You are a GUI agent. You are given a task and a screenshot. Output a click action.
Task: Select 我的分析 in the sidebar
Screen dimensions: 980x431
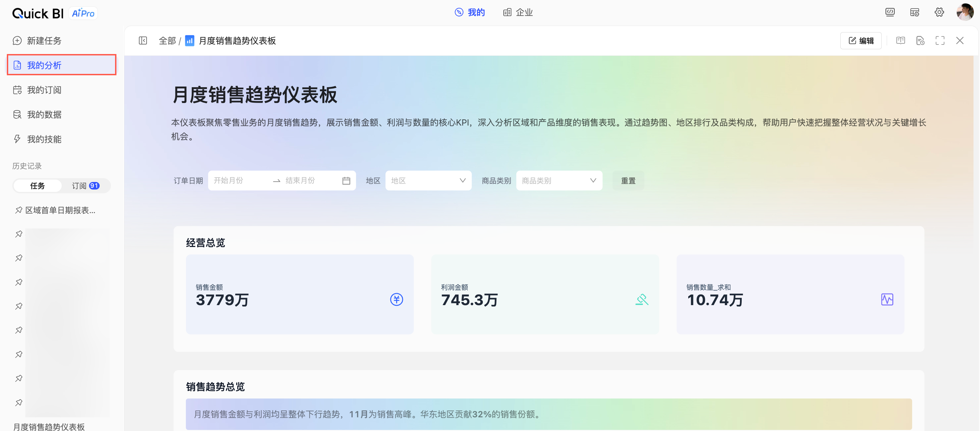(x=62, y=65)
